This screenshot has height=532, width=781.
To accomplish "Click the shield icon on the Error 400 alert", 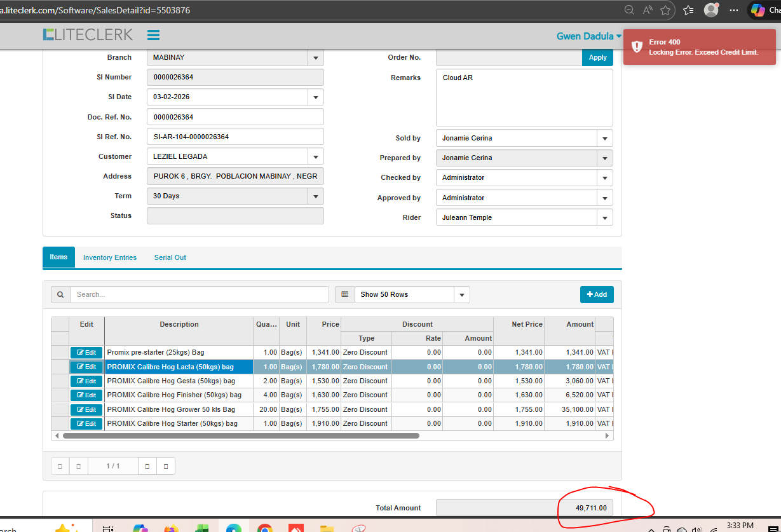I will 636,47.
